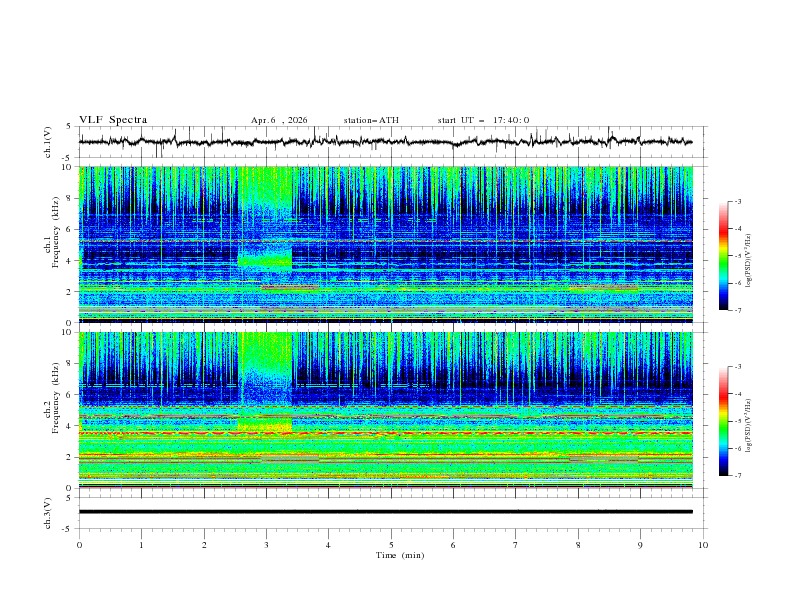This screenshot has height=612, width=792.
Task: Click the 'ch.3(V)' axis label
Action: [x=48, y=513]
